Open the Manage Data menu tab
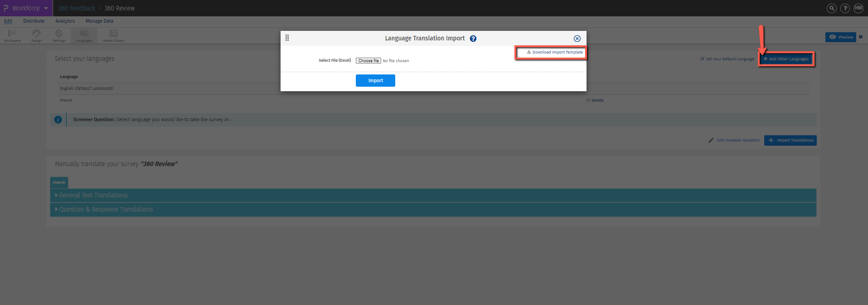This screenshot has width=868, height=305. 99,21
